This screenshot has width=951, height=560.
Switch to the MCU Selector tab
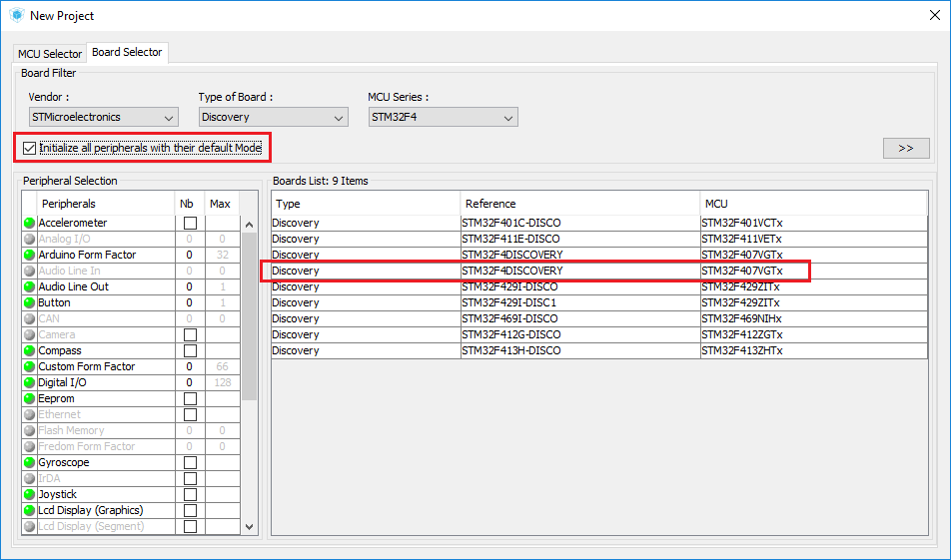coord(50,54)
